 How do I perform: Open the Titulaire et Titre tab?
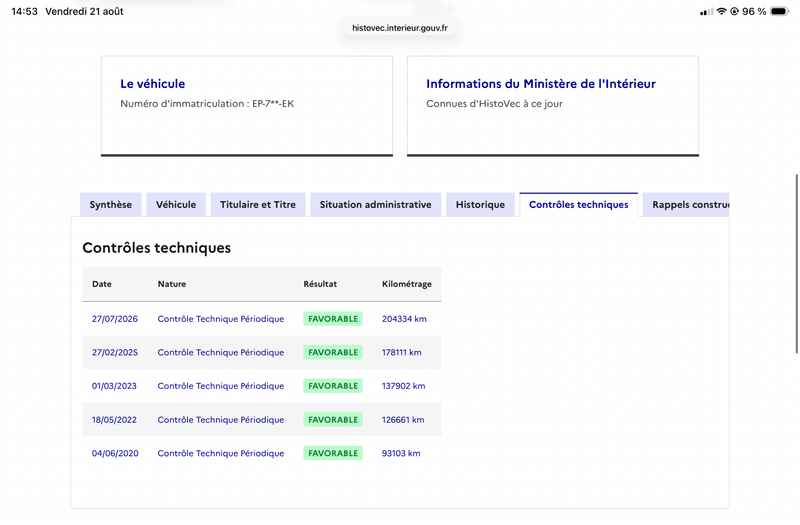(258, 205)
